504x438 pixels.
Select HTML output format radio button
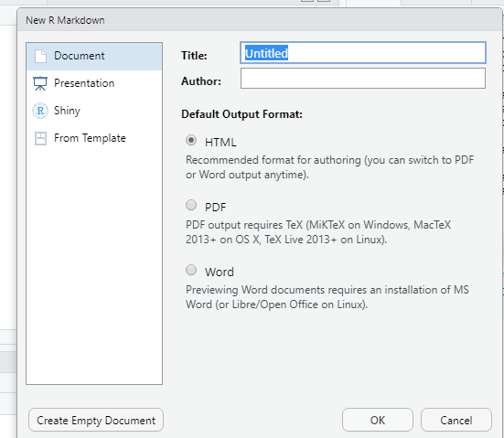[191, 141]
